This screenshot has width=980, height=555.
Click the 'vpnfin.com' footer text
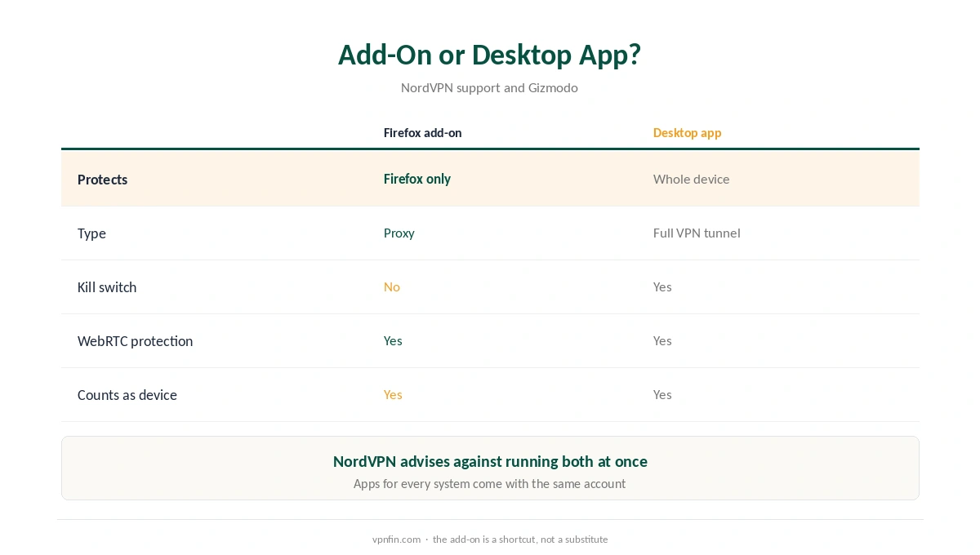(x=396, y=539)
